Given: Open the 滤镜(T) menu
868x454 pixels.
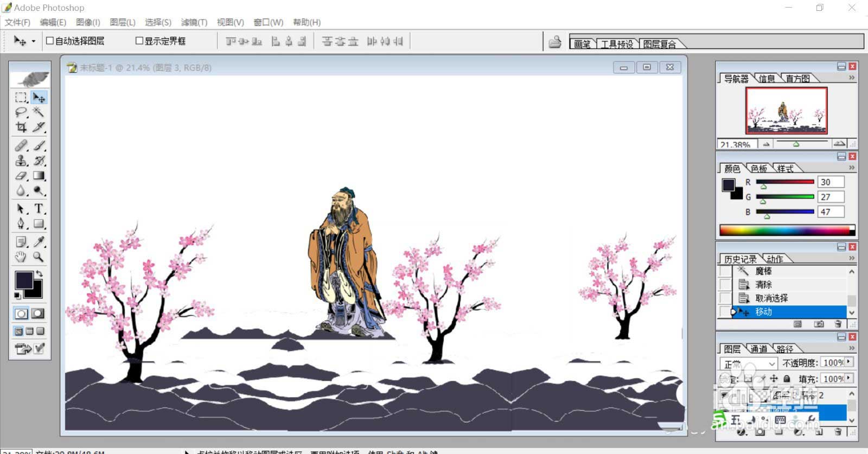Looking at the screenshot, I should [194, 22].
